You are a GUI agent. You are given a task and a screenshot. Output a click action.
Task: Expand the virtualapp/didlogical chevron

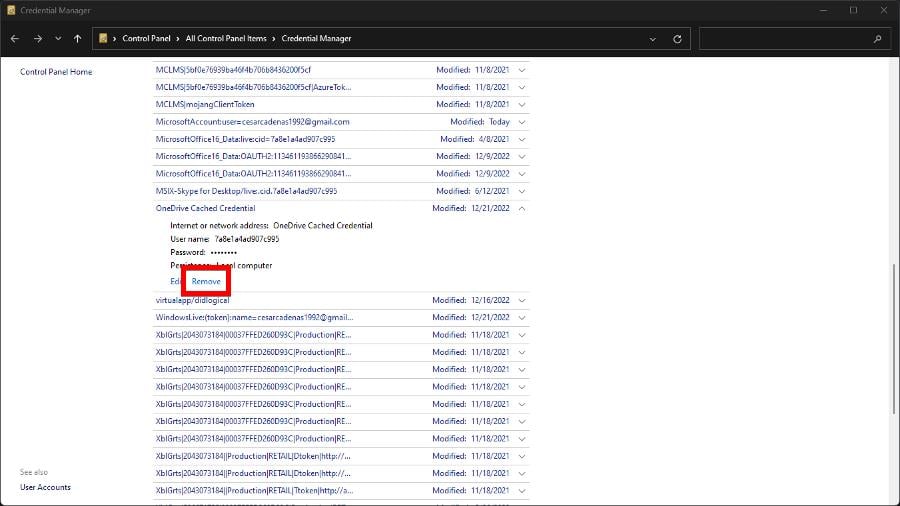click(522, 300)
